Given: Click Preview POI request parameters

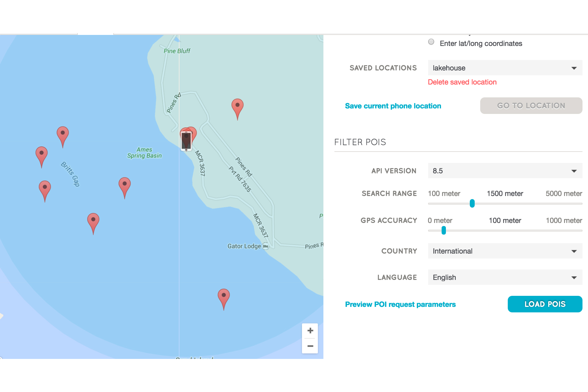Looking at the screenshot, I should (x=400, y=304).
